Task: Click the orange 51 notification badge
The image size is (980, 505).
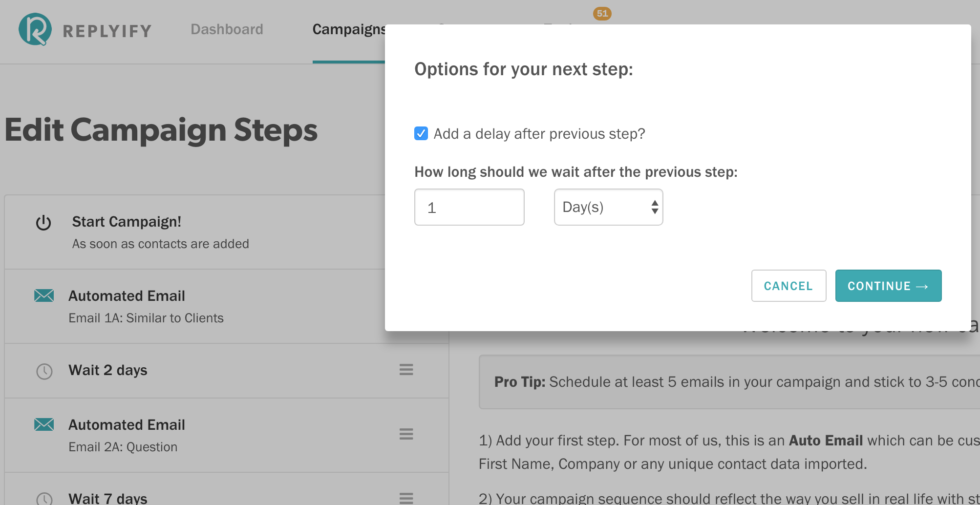Action: [602, 13]
